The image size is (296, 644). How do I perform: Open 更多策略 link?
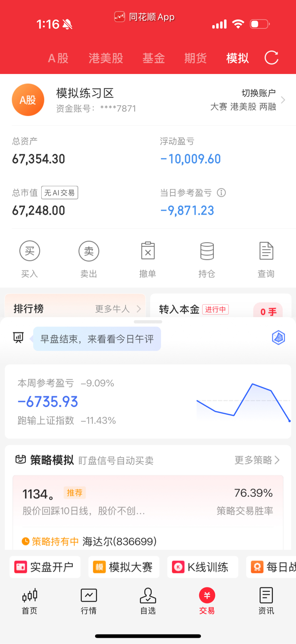click(253, 460)
